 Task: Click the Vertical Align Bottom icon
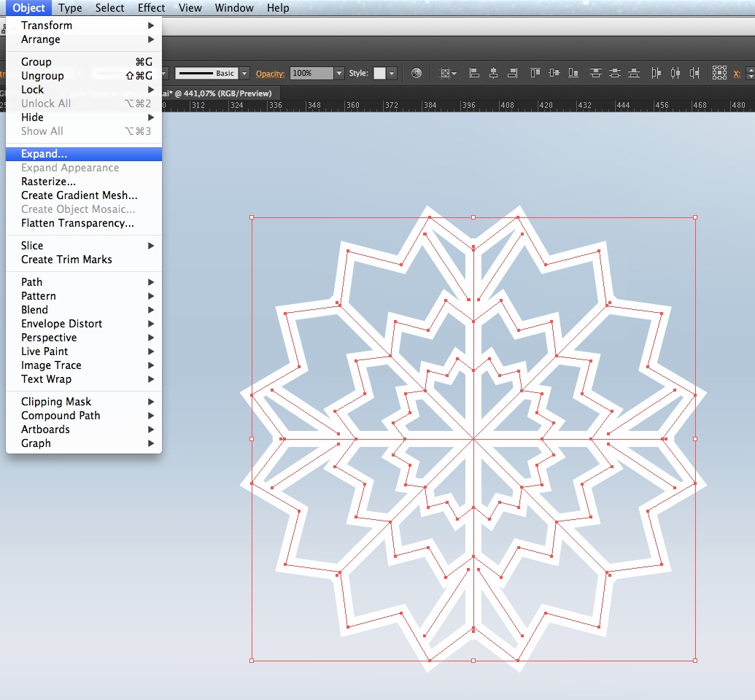[573, 73]
